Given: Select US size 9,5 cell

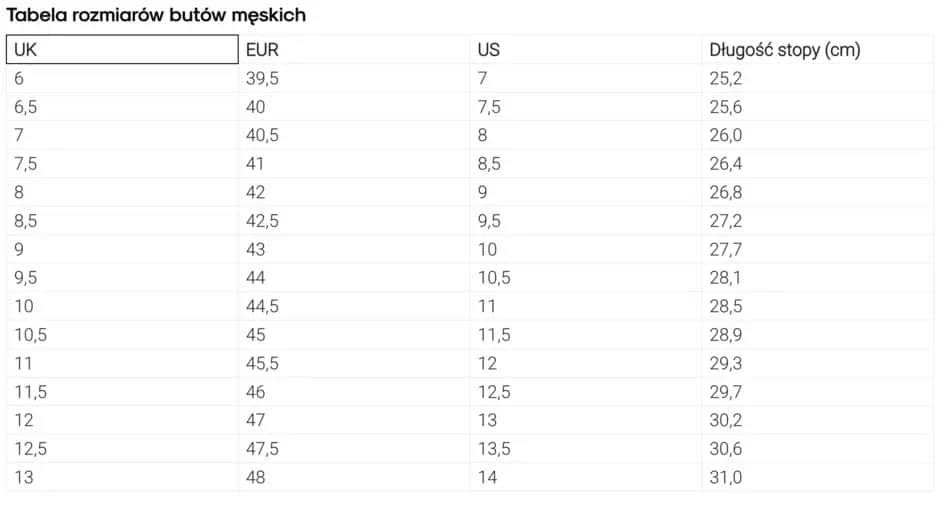Looking at the screenshot, I should coord(586,221).
